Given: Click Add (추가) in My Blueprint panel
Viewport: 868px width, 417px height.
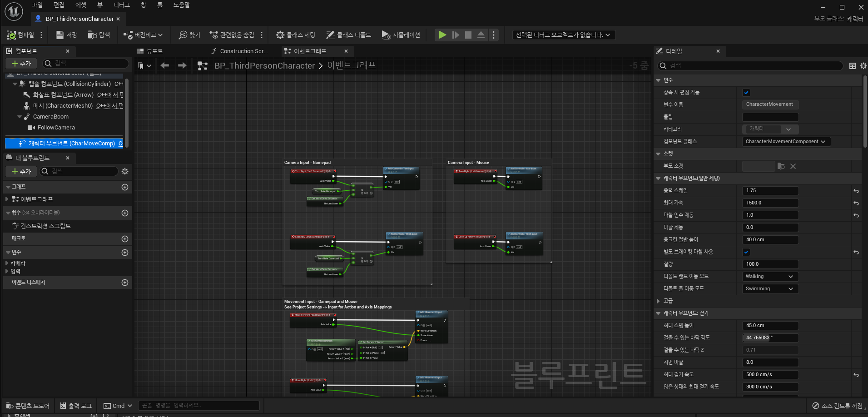Looking at the screenshot, I should pyautogui.click(x=21, y=171).
